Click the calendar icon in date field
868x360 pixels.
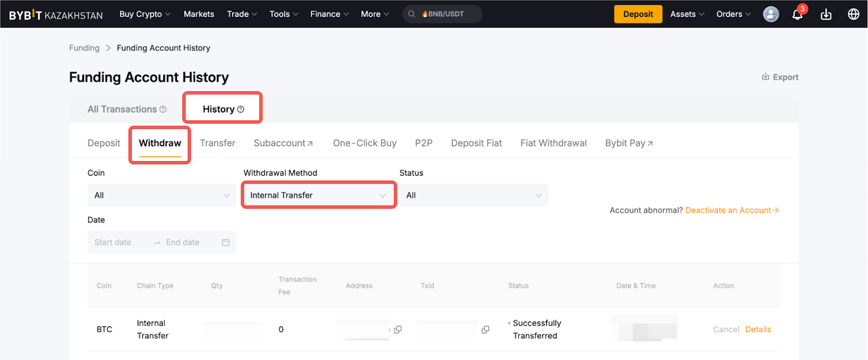tap(226, 242)
